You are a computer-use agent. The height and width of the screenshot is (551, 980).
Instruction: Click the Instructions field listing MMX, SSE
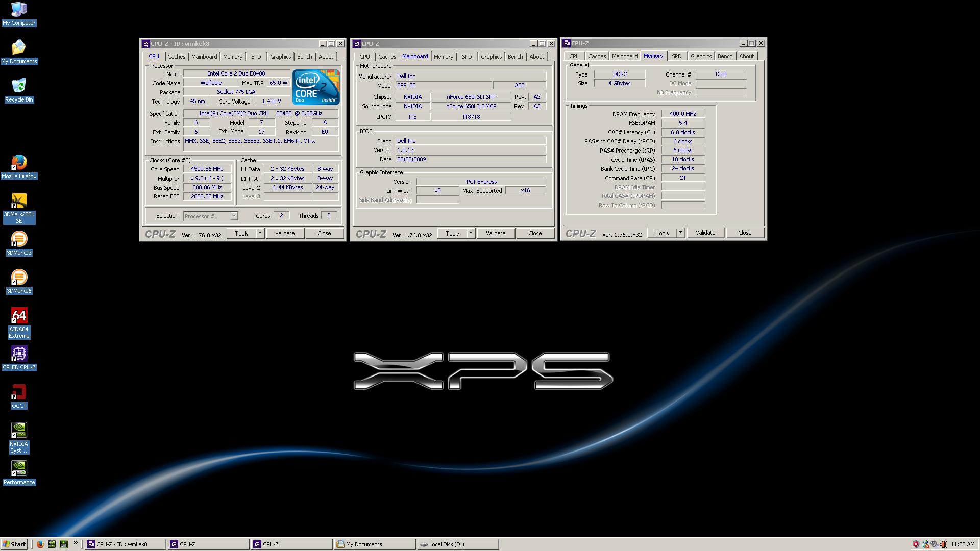[x=261, y=144]
